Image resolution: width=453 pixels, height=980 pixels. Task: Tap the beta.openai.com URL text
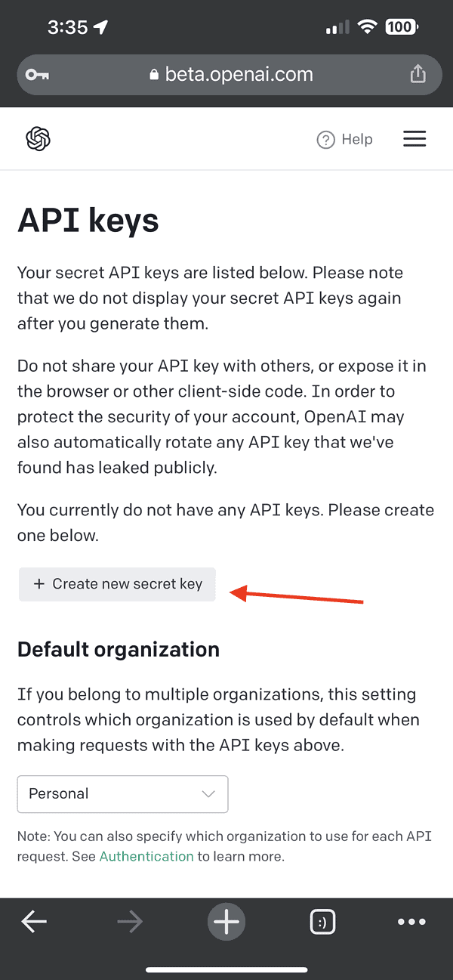(239, 74)
